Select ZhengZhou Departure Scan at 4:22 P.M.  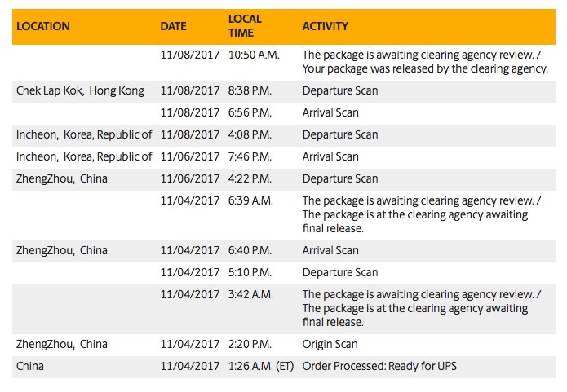coord(340,178)
